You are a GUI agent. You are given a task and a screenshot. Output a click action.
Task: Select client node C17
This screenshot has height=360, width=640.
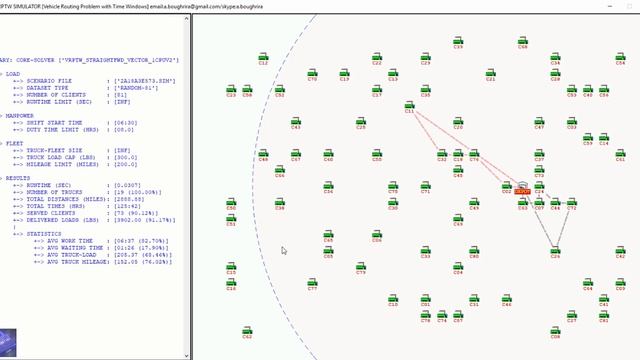pos(377,90)
